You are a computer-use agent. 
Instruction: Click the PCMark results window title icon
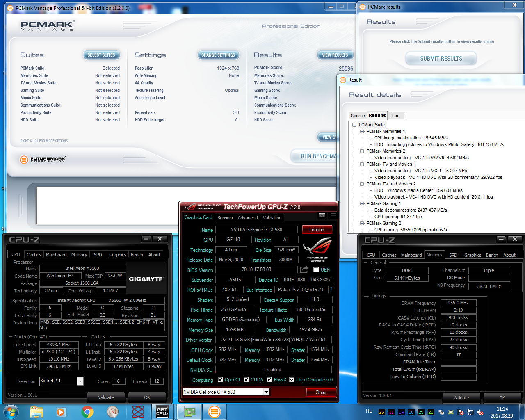coord(363,7)
